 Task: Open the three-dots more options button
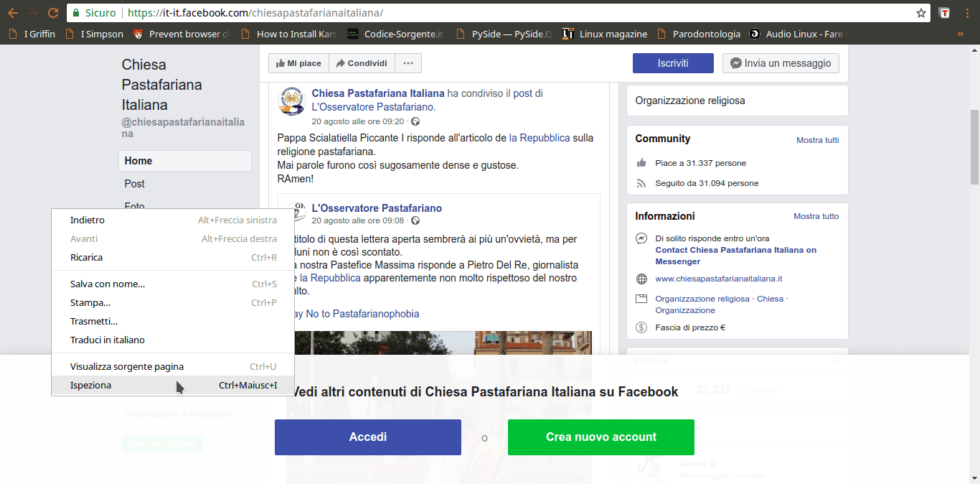click(x=408, y=63)
